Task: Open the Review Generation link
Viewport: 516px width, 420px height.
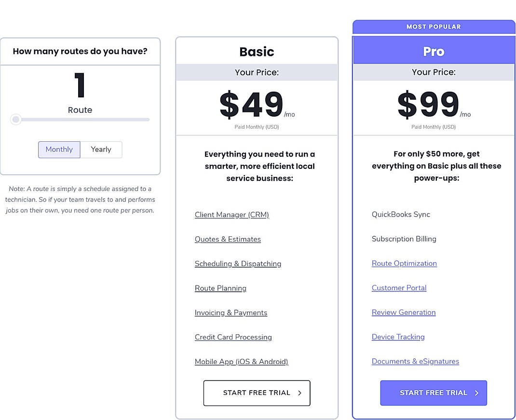Action: tap(403, 312)
